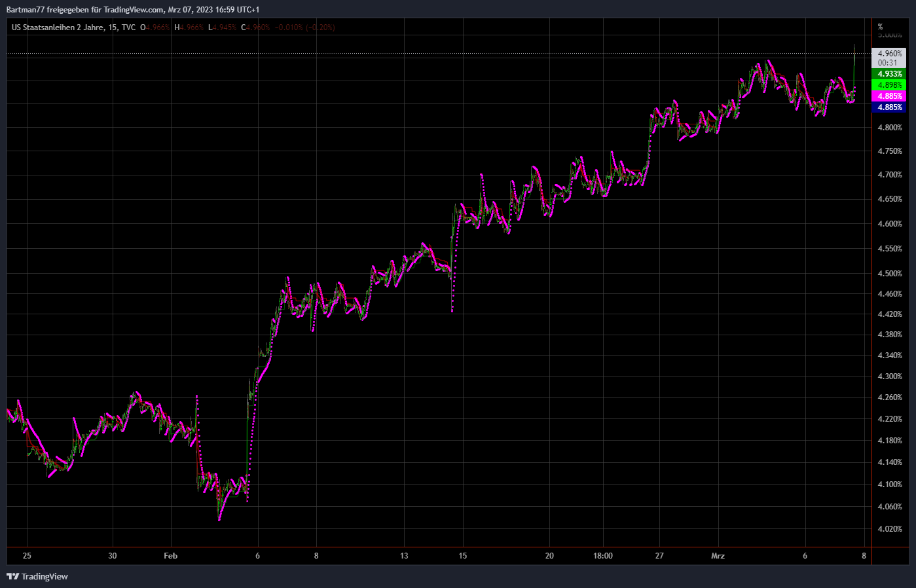Click the '30' date label on time axis
The height and width of the screenshot is (588, 916).
(x=113, y=556)
